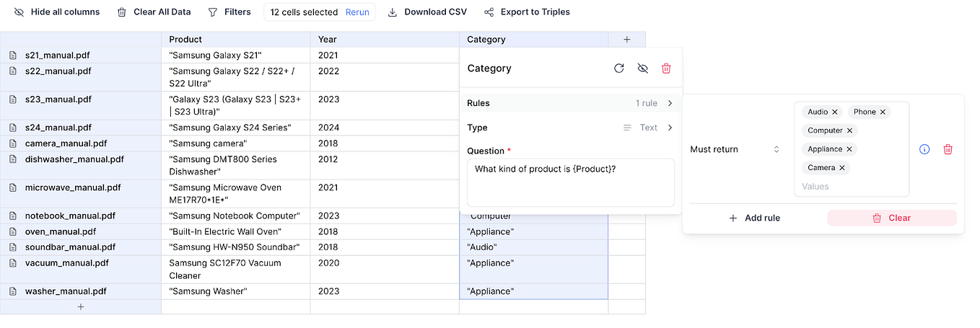Add a new row with plus icon
This screenshot has height=328, width=980.
[81, 307]
